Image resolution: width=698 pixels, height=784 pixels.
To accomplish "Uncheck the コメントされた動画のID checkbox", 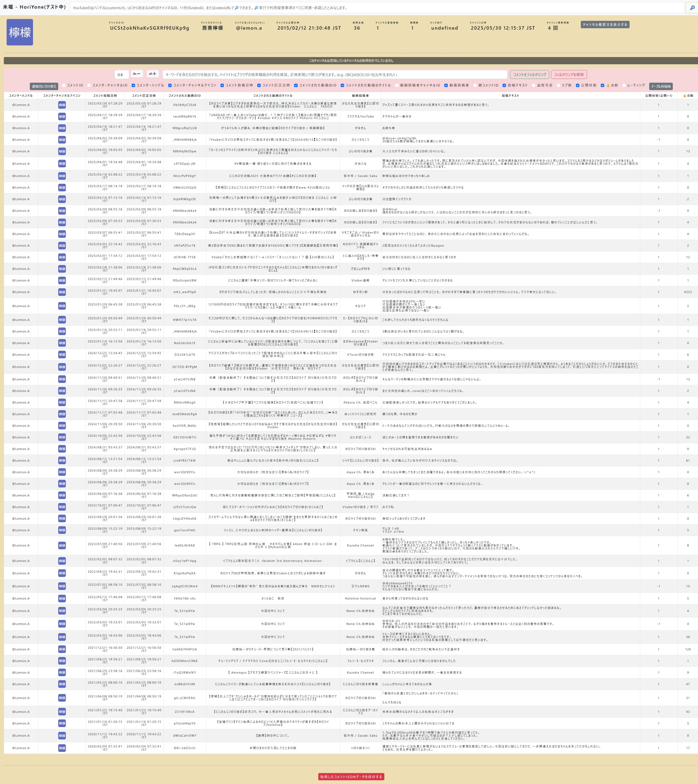I will coord(296,85).
